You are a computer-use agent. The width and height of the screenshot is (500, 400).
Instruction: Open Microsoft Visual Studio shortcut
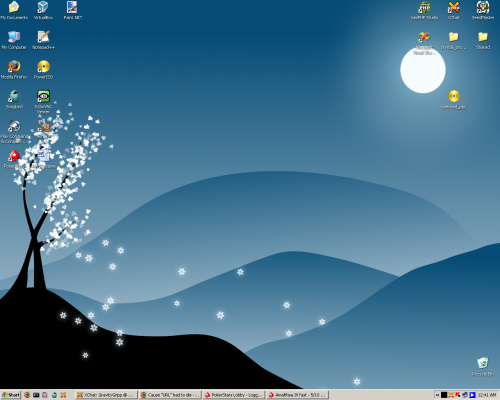pyautogui.click(x=424, y=43)
